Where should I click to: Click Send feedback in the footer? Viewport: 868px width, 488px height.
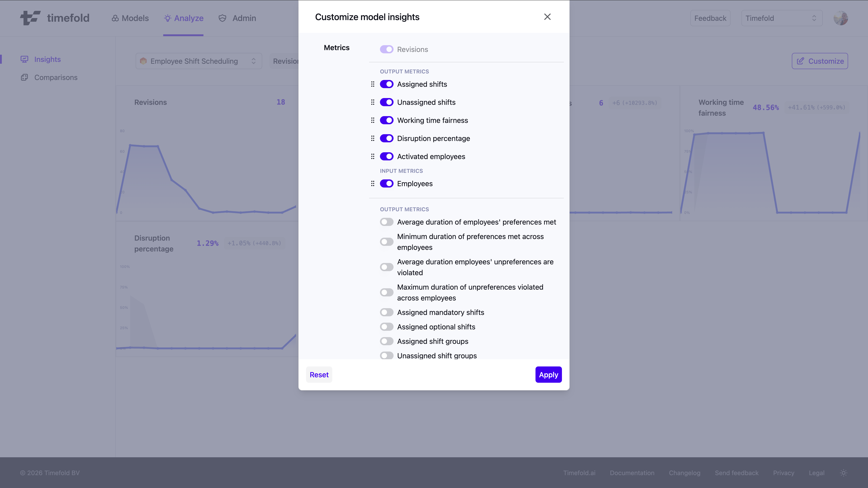click(x=737, y=473)
